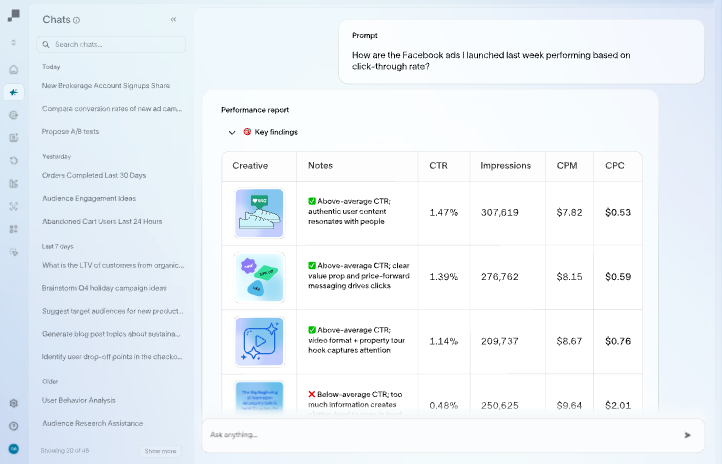This screenshot has height=464, width=722.
Task: Click the info icon beside Chats title
Action: (x=77, y=20)
